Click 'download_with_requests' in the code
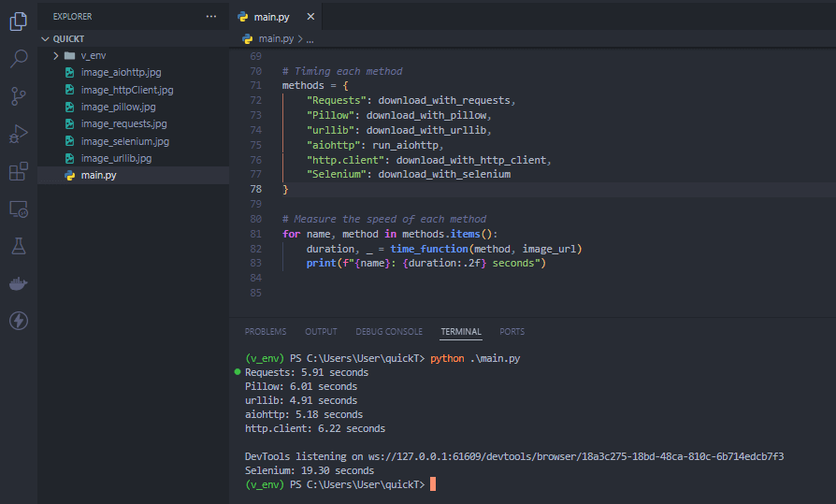The height and width of the screenshot is (504, 836). [444, 100]
